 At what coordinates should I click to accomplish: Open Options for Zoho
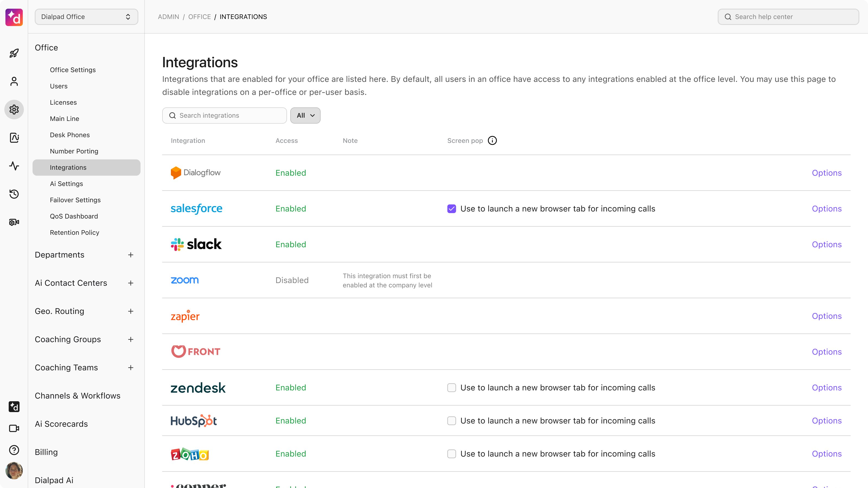826,454
